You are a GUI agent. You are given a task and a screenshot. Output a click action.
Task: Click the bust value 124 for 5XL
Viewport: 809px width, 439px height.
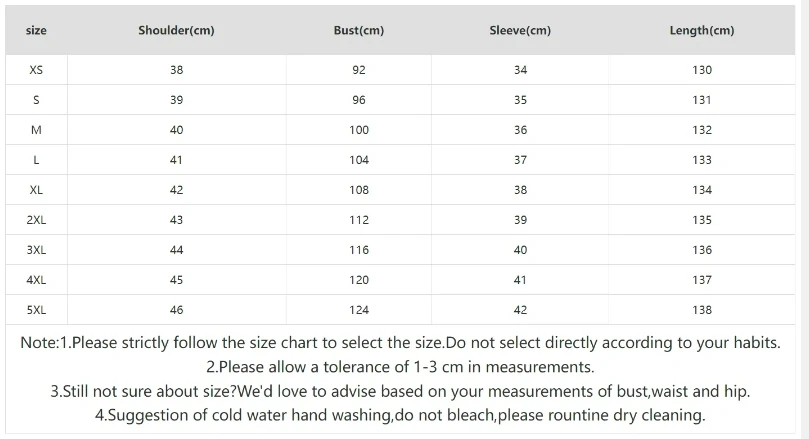(359, 310)
